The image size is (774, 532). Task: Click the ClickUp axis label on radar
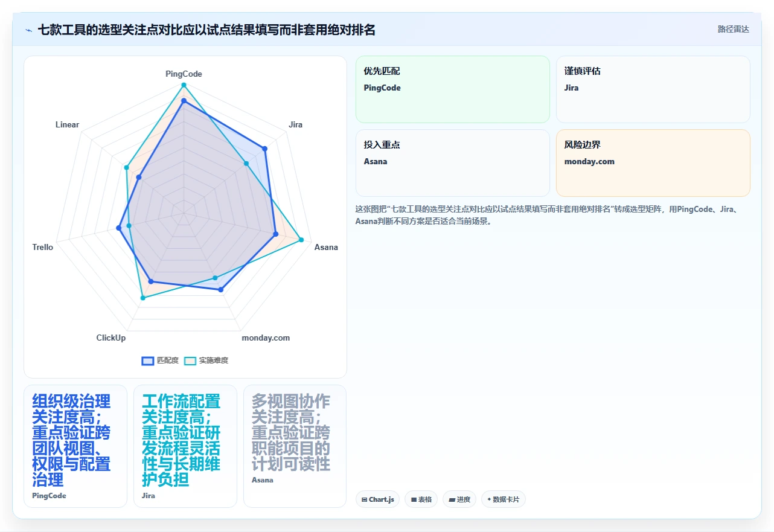pos(111,338)
